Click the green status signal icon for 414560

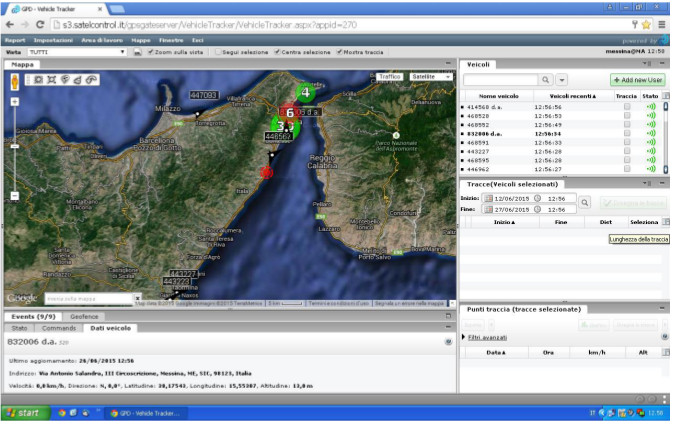[651, 106]
